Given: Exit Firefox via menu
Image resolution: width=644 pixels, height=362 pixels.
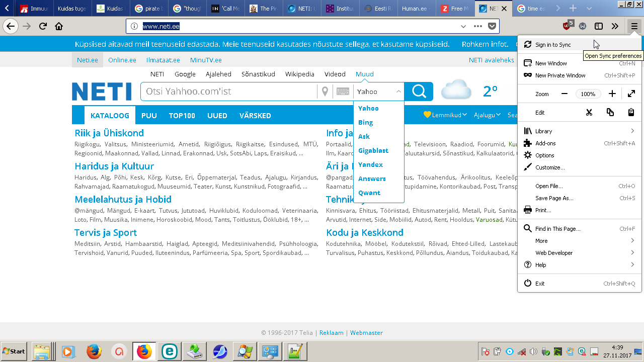Looking at the screenshot, I should click(x=580, y=284).
